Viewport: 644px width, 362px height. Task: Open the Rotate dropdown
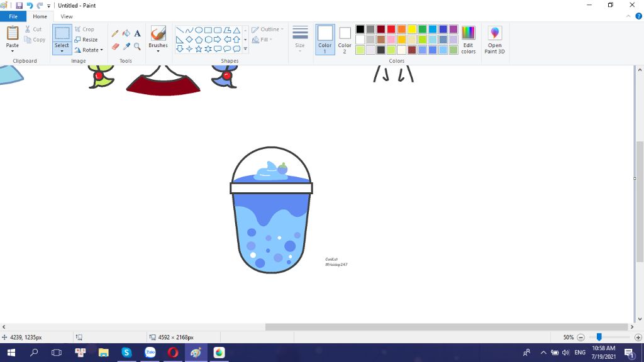[x=89, y=50]
